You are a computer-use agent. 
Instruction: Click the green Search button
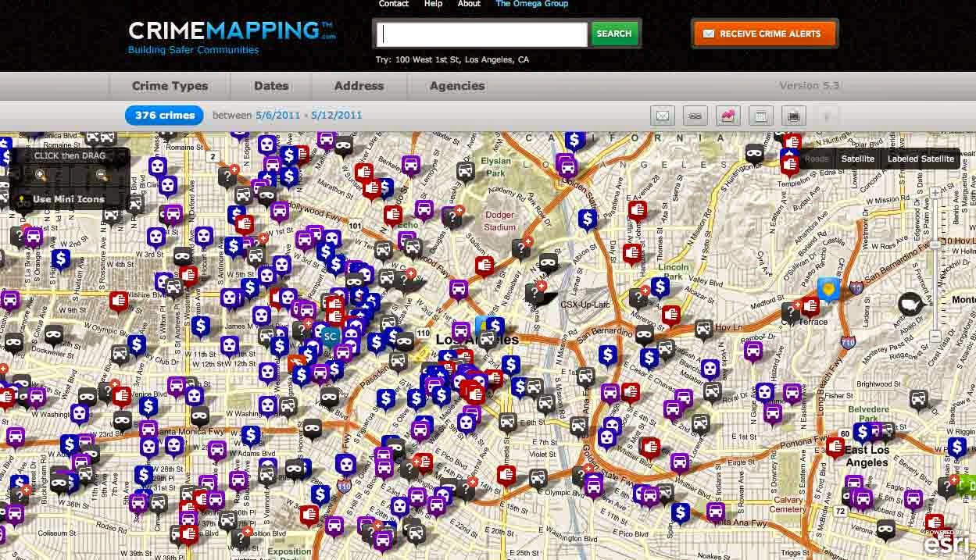(614, 34)
